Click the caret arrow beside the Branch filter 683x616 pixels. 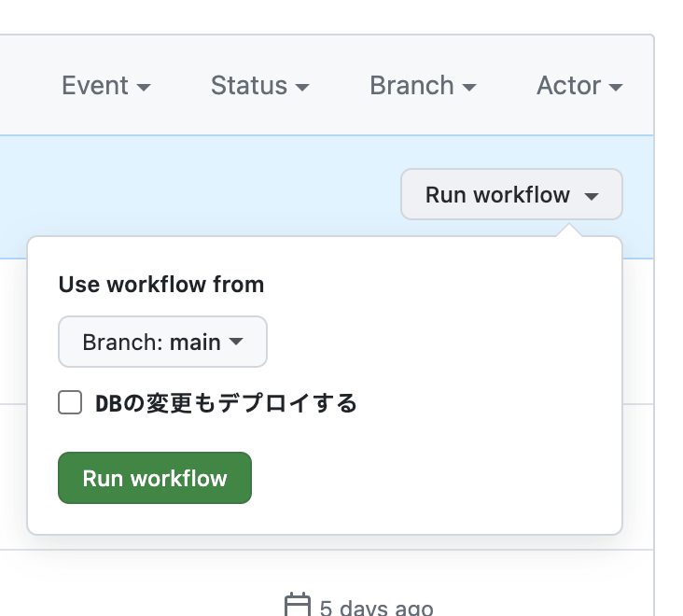click(468, 87)
